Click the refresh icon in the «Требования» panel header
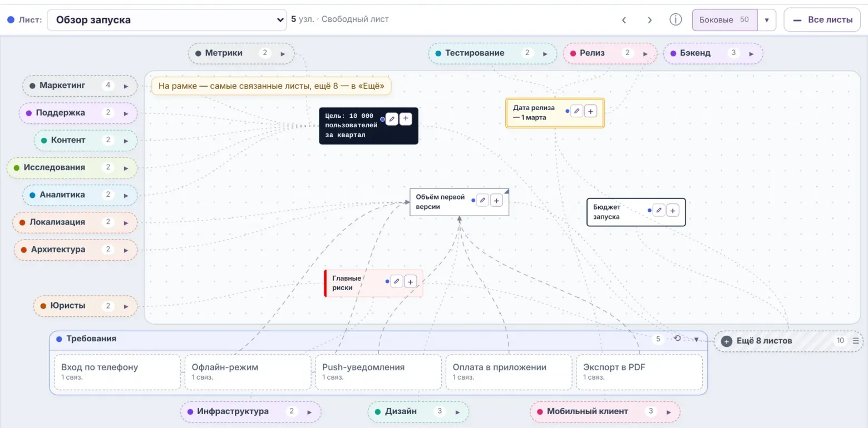The image size is (868, 428). coord(677,339)
